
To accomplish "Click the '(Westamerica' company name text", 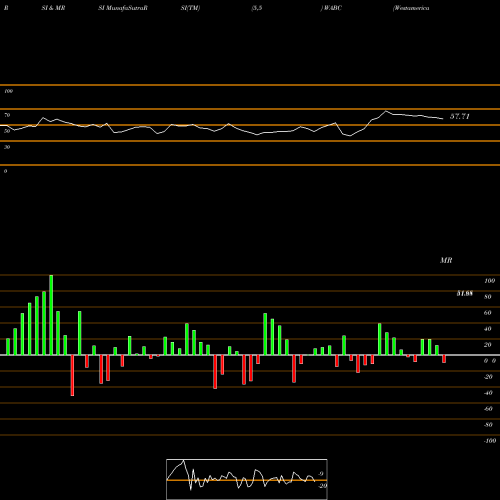I will (411, 8).
